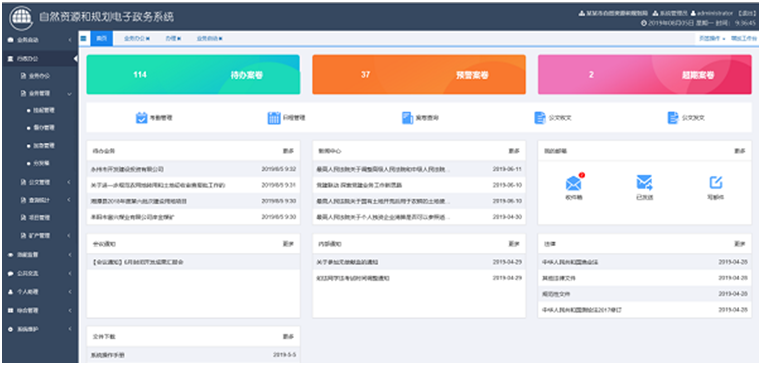Viewport: 761px width, 365px height.
Task: Click 更多 in the 新闻中心 panel
Action: [x=513, y=151]
